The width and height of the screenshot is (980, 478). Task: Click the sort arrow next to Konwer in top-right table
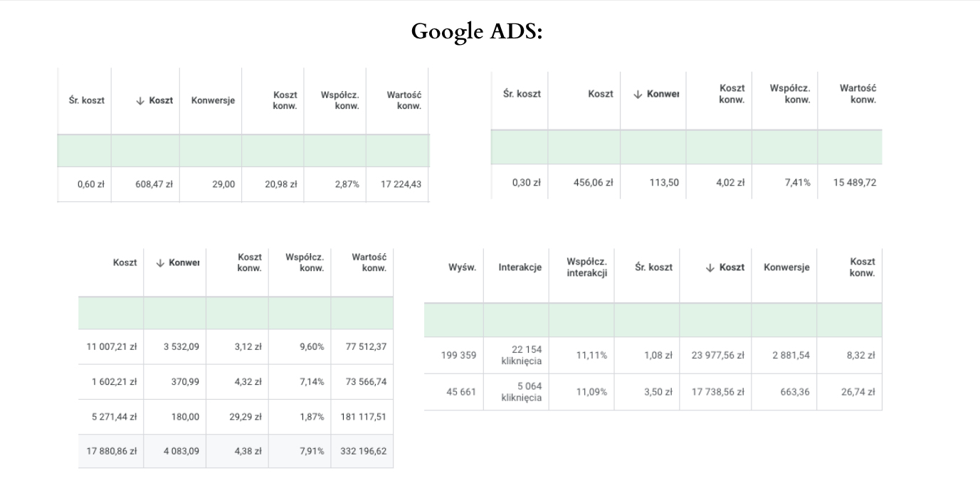(x=638, y=94)
